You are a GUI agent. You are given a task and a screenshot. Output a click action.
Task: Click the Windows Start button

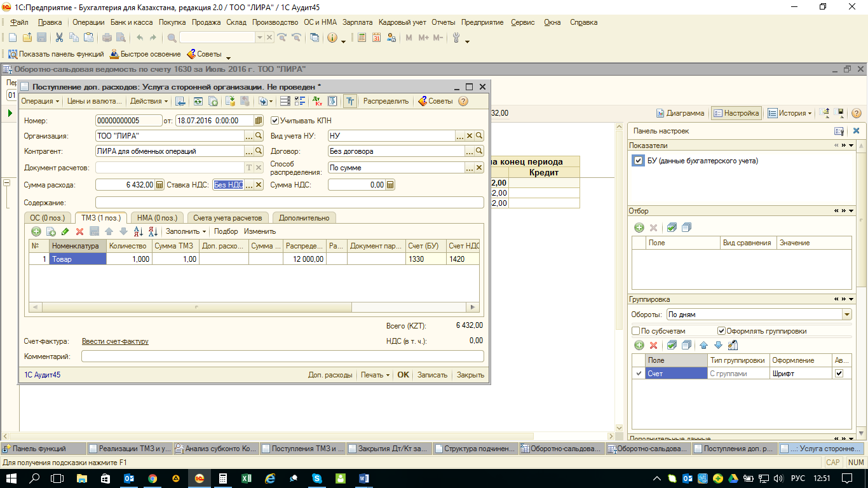click(12, 478)
